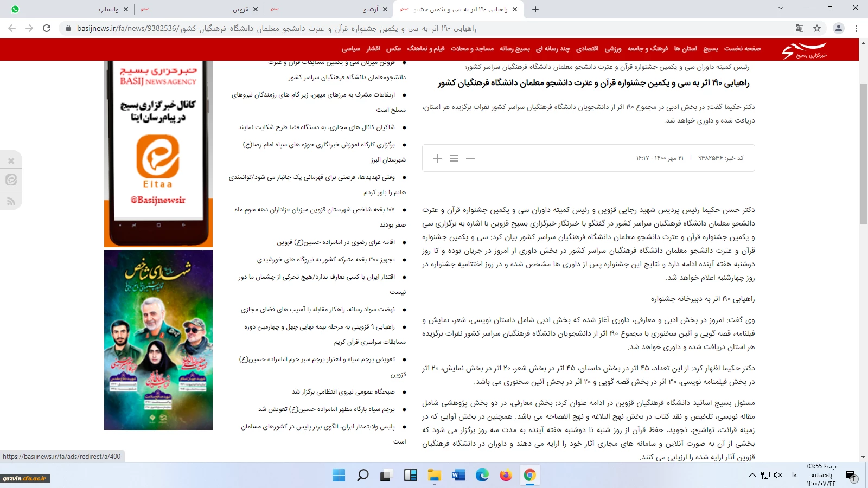Open the صفحه نخست home link
The height and width of the screenshot is (488, 868).
coord(742,49)
